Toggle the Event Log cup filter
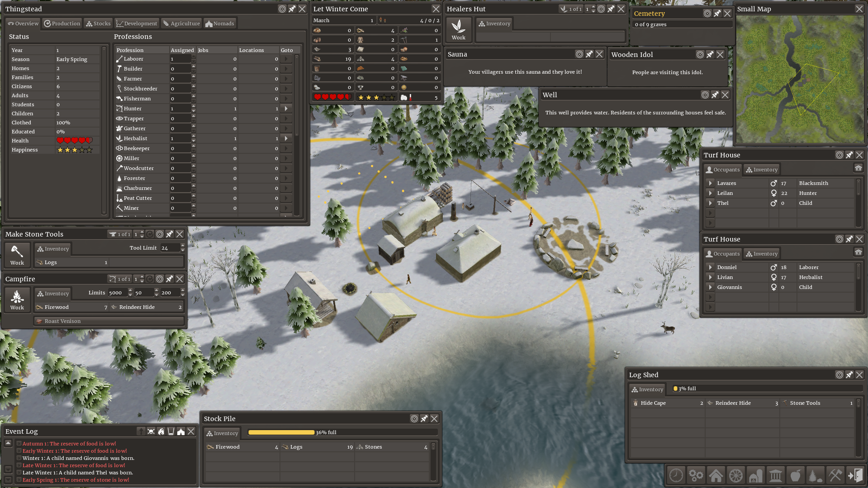 tap(171, 431)
